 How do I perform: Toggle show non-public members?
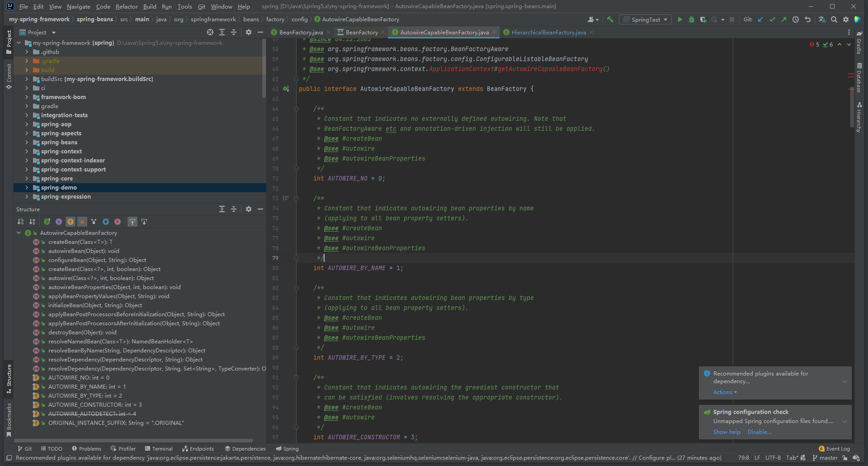82,222
